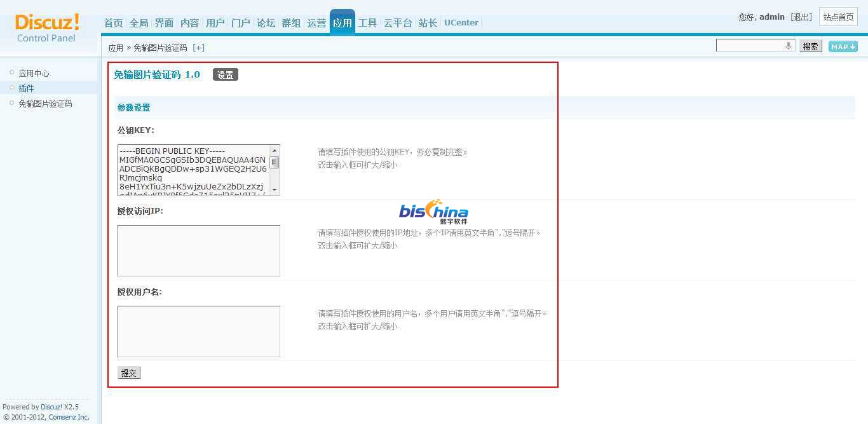This screenshot has width=868, height=424.
Task: Click the 搜索 search button
Action: (810, 46)
